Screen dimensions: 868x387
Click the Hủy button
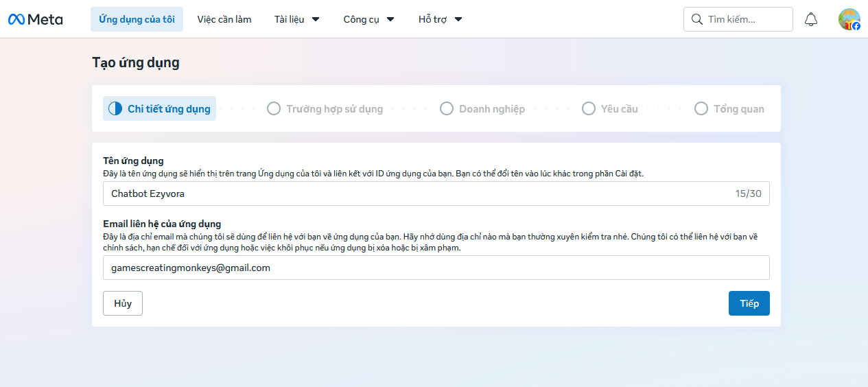123,303
